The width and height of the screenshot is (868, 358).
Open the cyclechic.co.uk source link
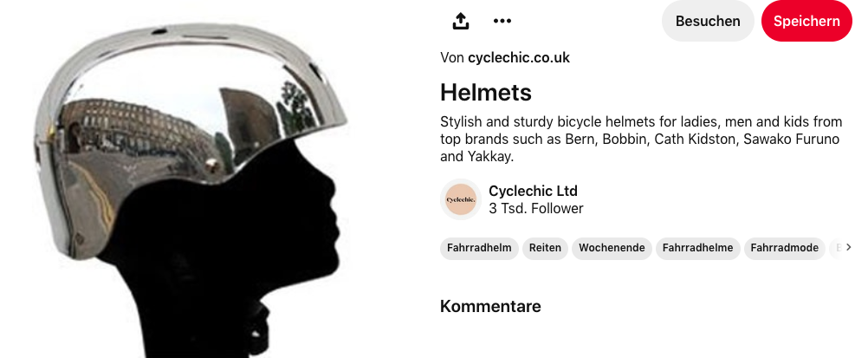[x=519, y=57]
